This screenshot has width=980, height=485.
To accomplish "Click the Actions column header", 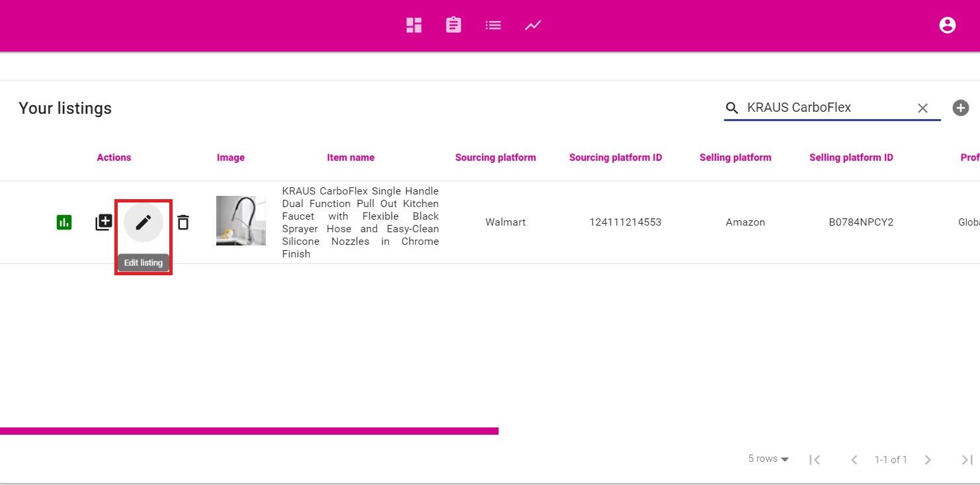I will pyautogui.click(x=114, y=157).
